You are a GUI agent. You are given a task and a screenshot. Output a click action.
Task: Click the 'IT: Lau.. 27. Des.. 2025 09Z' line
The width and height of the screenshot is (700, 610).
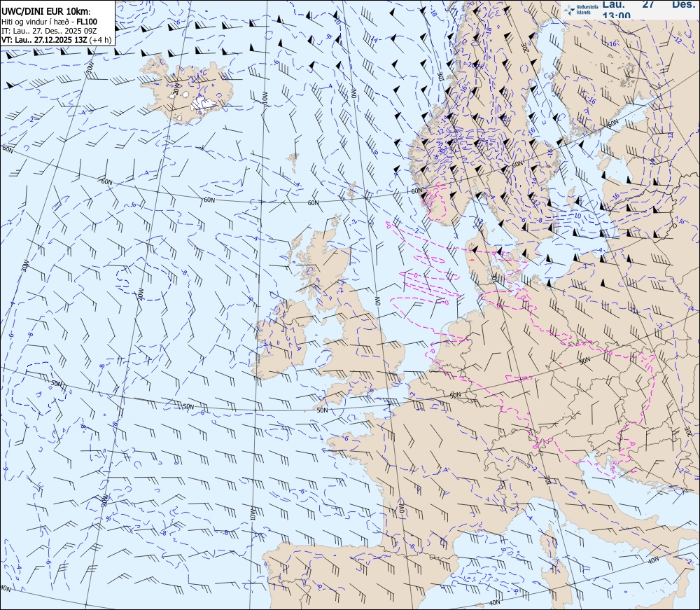click(x=49, y=31)
